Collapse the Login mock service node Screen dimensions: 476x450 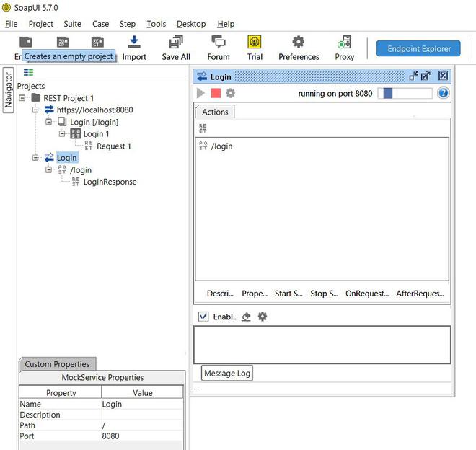(35, 158)
